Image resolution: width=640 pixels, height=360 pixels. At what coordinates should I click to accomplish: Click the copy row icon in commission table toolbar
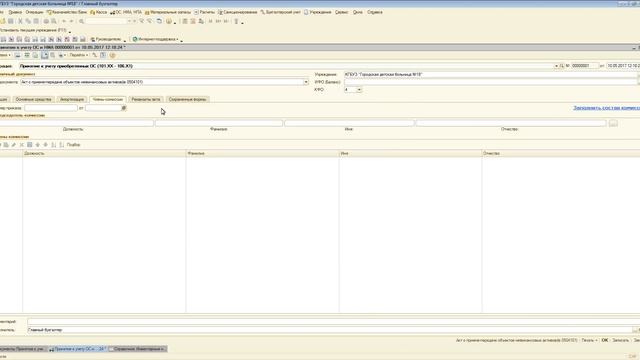coord(6,145)
